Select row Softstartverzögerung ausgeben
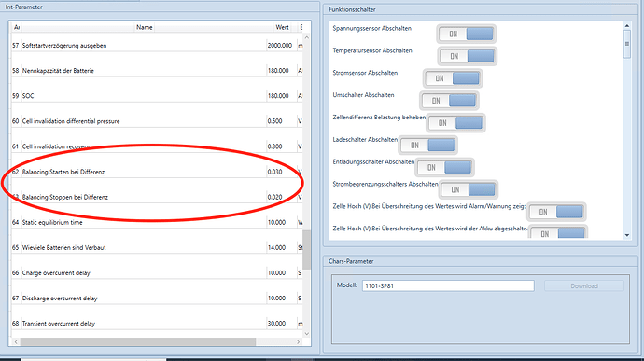Image resolution: width=644 pixels, height=361 pixels. tap(157, 45)
